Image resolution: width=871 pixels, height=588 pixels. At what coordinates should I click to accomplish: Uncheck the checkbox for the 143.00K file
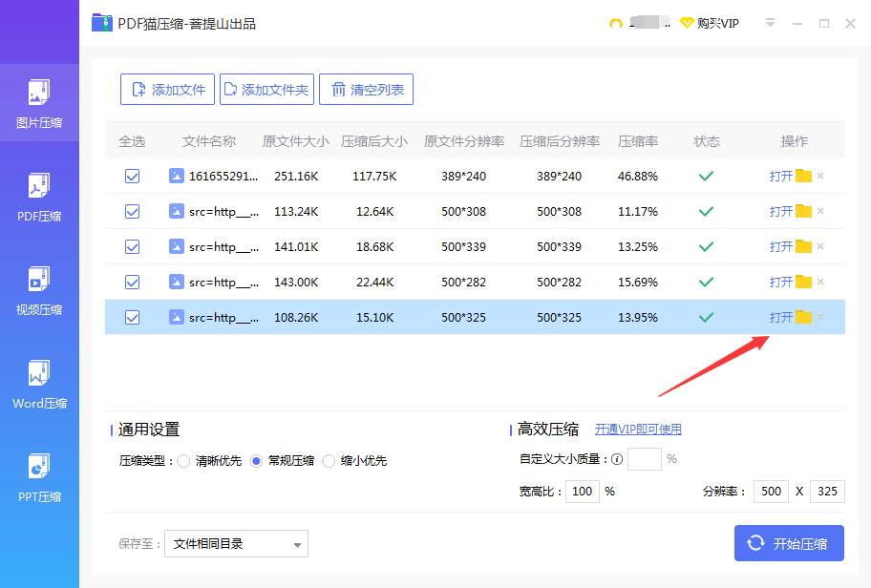click(x=132, y=282)
